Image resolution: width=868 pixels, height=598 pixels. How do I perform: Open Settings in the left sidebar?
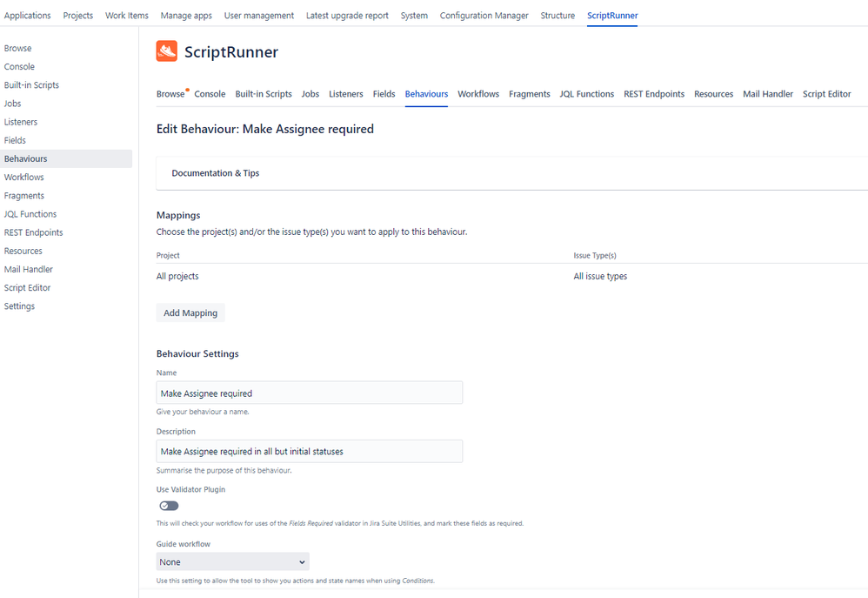point(19,306)
